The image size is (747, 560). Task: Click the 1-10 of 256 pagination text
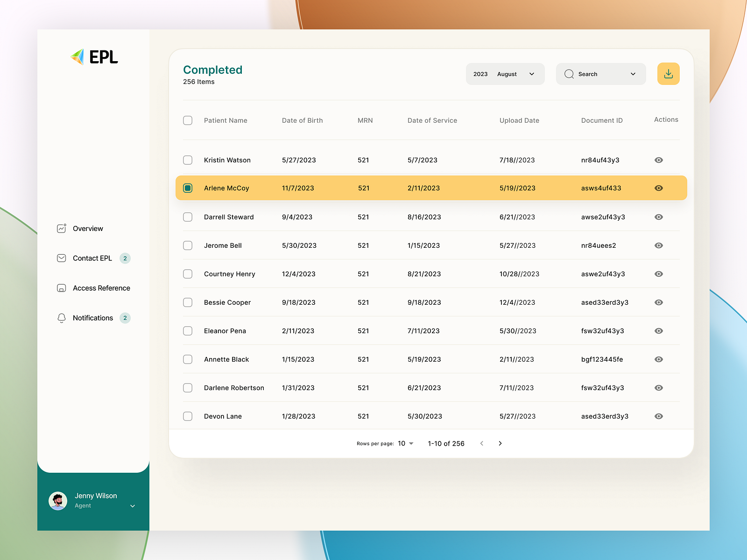[x=446, y=443]
